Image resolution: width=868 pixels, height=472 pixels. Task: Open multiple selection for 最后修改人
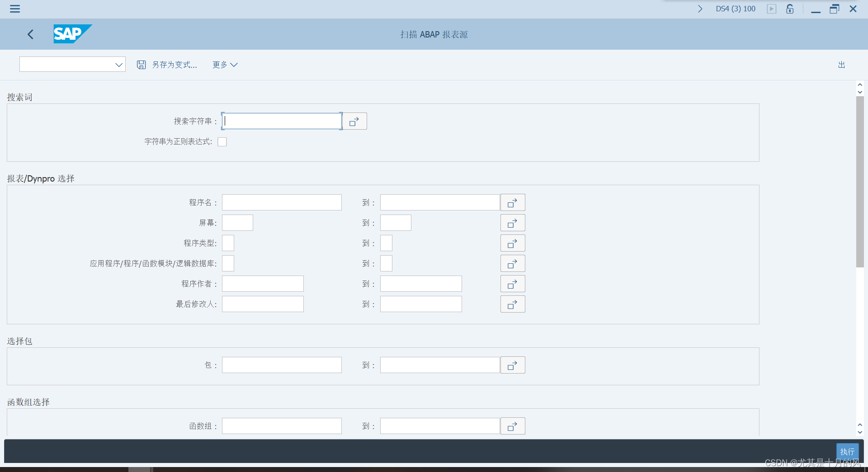pos(513,304)
